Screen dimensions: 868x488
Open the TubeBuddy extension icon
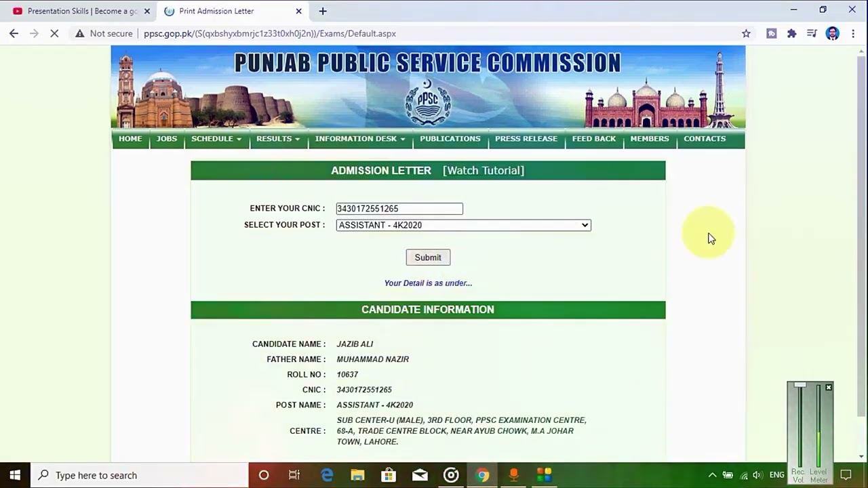click(x=772, y=33)
